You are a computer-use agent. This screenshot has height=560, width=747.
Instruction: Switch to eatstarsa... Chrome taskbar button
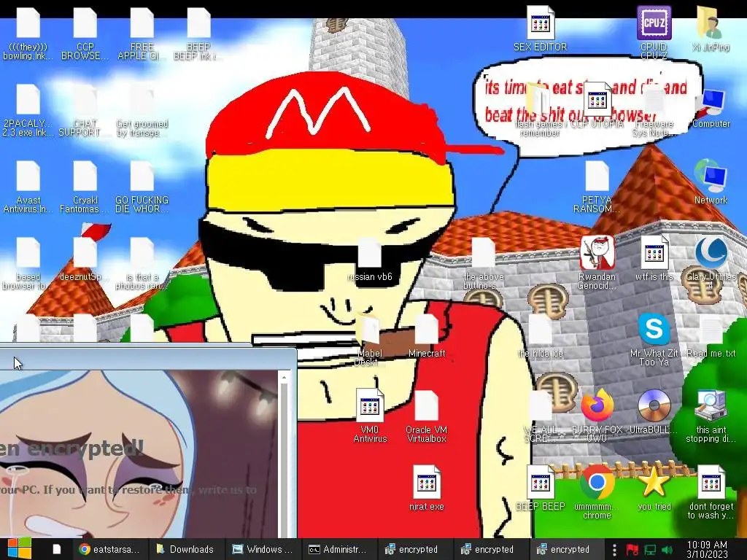(110, 549)
